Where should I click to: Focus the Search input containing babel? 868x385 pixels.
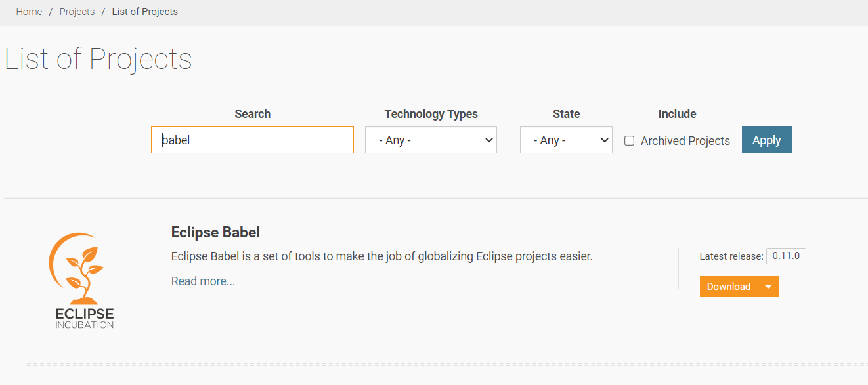(252, 140)
